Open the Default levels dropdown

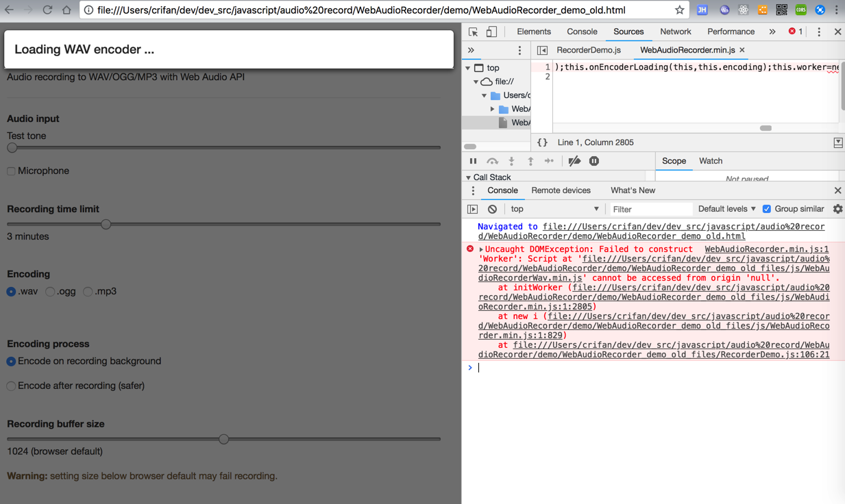click(726, 209)
